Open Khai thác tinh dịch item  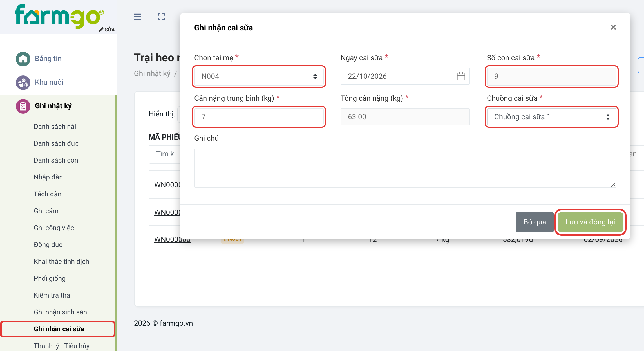tap(61, 262)
